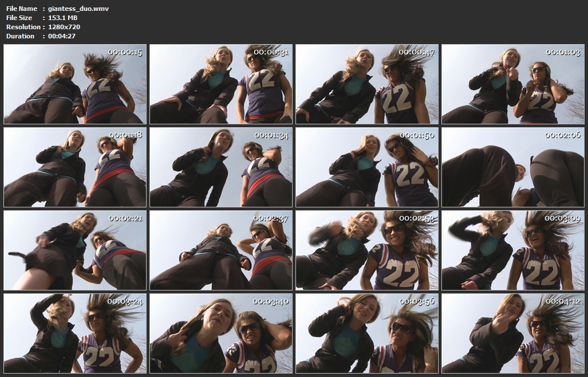The width and height of the screenshot is (588, 377).
Task: Pick the thumbnail timestamped 00:02:37
Action: (x=221, y=250)
